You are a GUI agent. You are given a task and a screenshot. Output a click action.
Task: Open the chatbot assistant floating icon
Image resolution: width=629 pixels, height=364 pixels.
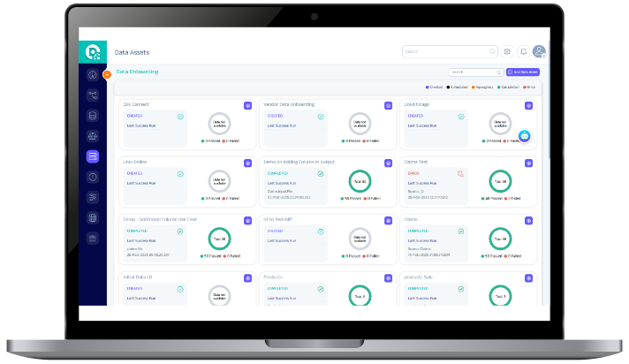pos(525,136)
